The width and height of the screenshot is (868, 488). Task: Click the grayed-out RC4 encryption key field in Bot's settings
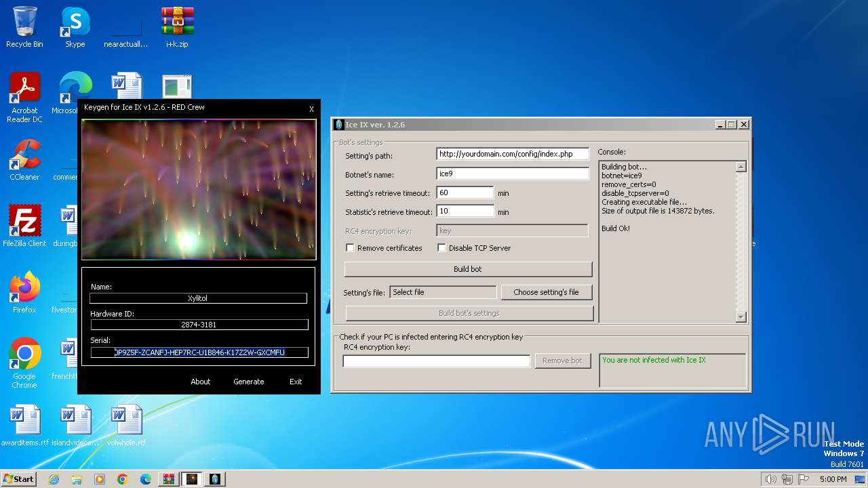coord(512,231)
